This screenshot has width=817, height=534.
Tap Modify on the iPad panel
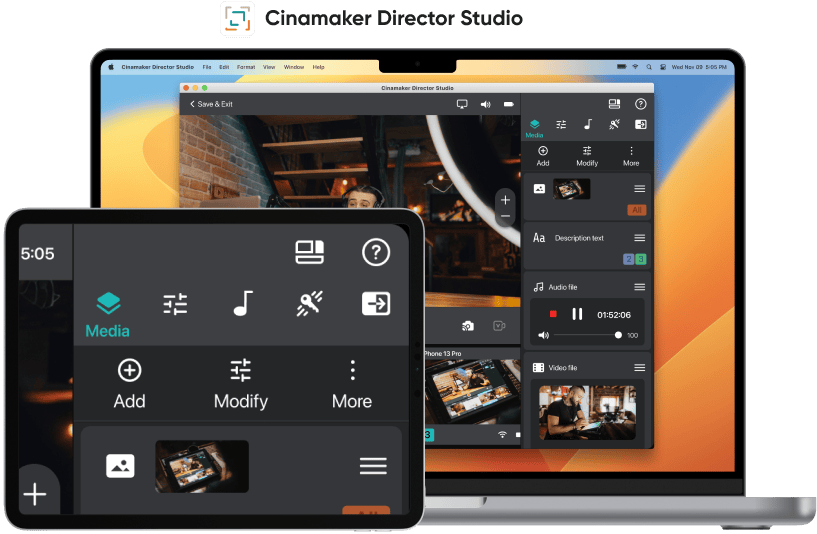(x=241, y=384)
